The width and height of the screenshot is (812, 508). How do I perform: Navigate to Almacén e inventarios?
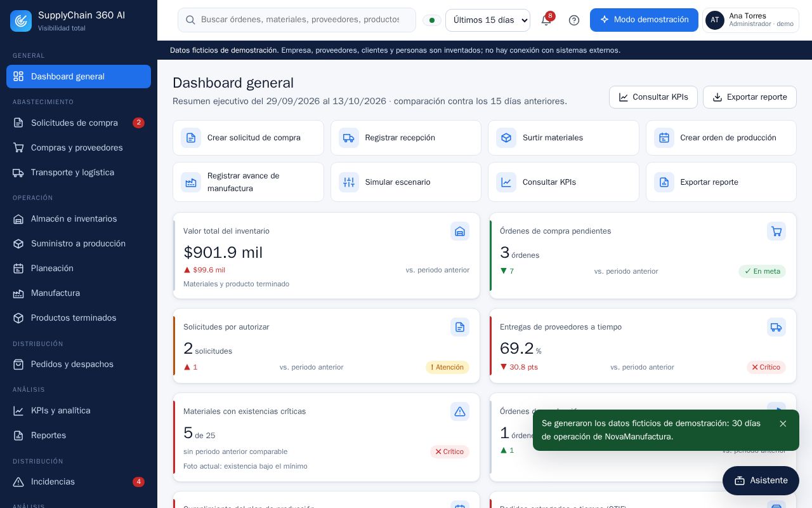[x=79, y=218]
